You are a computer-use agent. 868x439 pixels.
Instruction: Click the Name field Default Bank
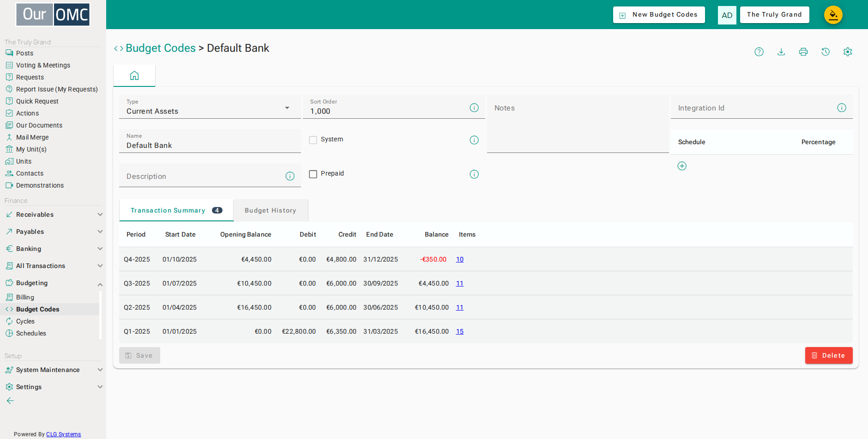(x=210, y=141)
